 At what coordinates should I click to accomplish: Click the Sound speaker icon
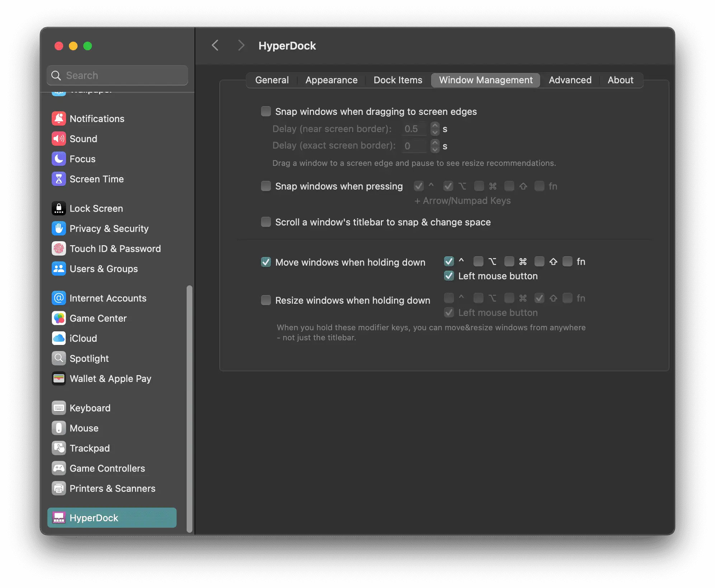[59, 139]
